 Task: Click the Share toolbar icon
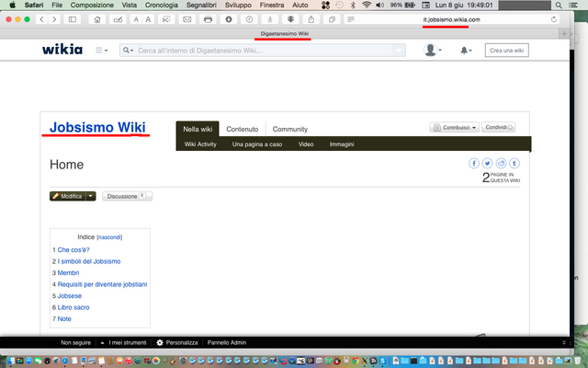311,19
